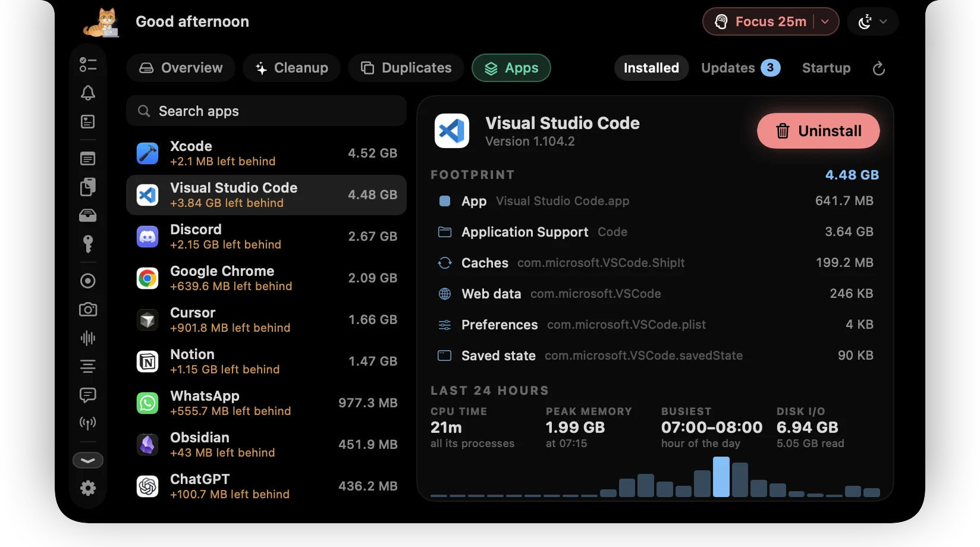Click the centered lines sidebar icon
The image size is (980, 547).
pyautogui.click(x=88, y=366)
